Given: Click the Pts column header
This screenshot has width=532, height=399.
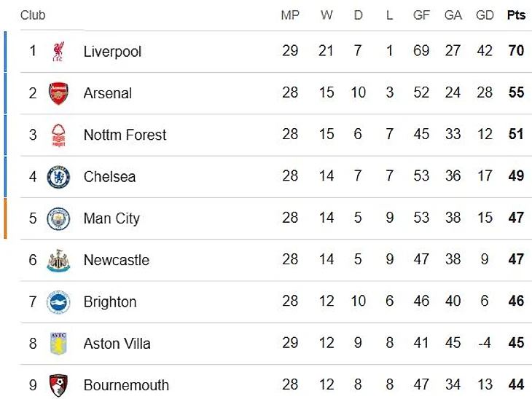Looking at the screenshot, I should pos(516,15).
